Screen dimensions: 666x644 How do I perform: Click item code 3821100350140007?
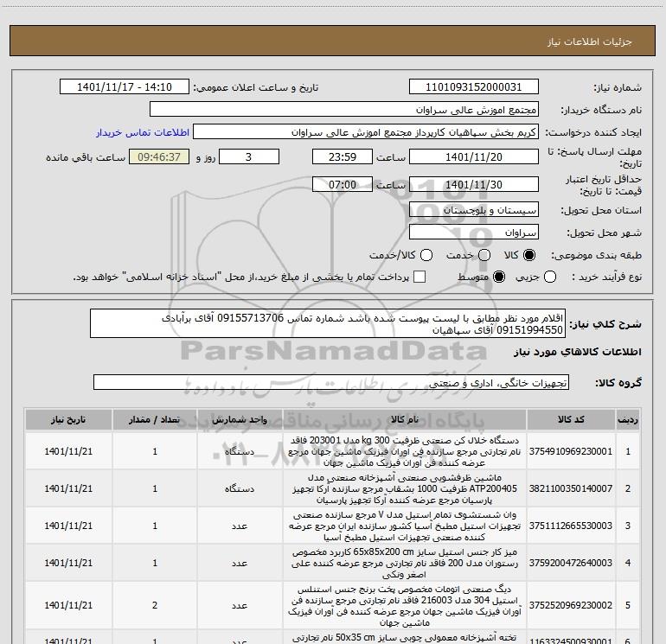pyautogui.click(x=571, y=488)
